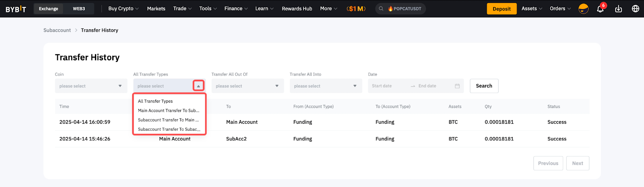Image resolution: width=644 pixels, height=187 pixels.
Task: Select Main Account Transfer To Sub option
Action: point(169,111)
